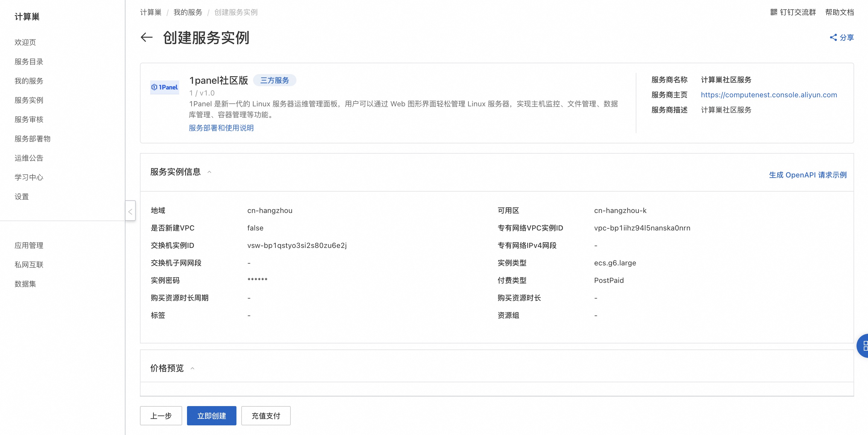The height and width of the screenshot is (435, 868).
Task: Click the 充值支付 button
Action: (265, 416)
